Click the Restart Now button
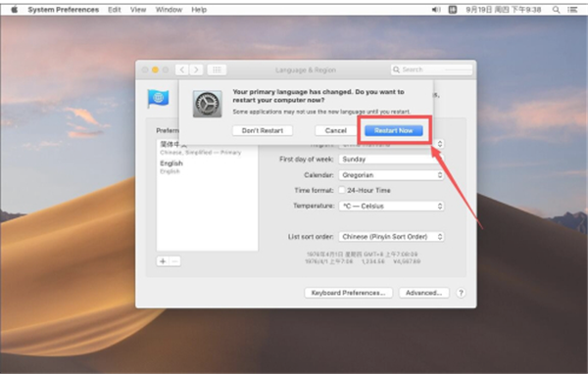Viewport: 588px width, 374px height. [394, 130]
